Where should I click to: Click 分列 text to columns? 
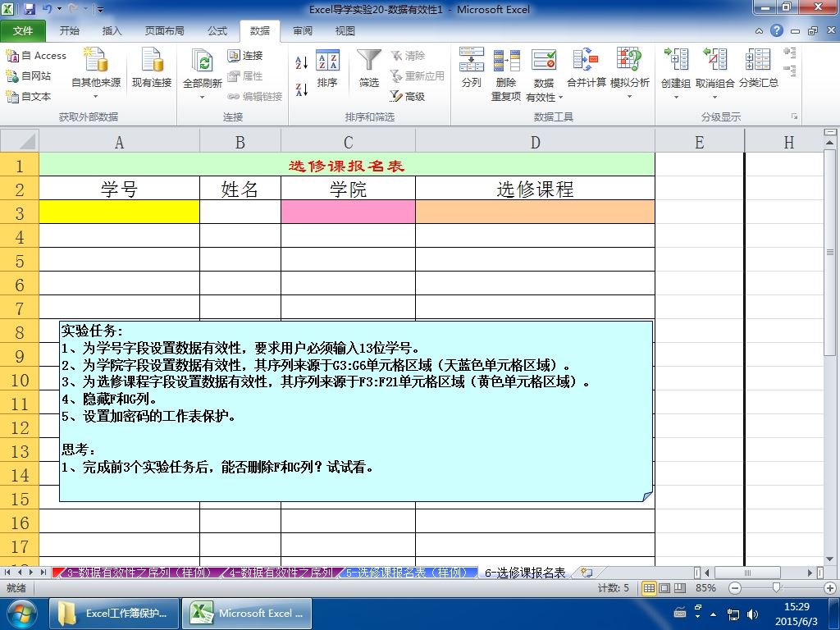click(472, 67)
